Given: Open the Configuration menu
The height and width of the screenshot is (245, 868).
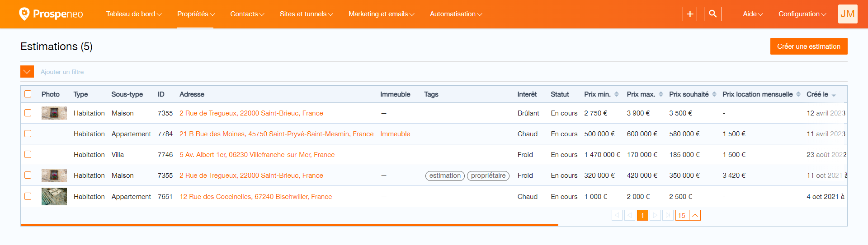Looking at the screenshot, I should [x=802, y=14].
